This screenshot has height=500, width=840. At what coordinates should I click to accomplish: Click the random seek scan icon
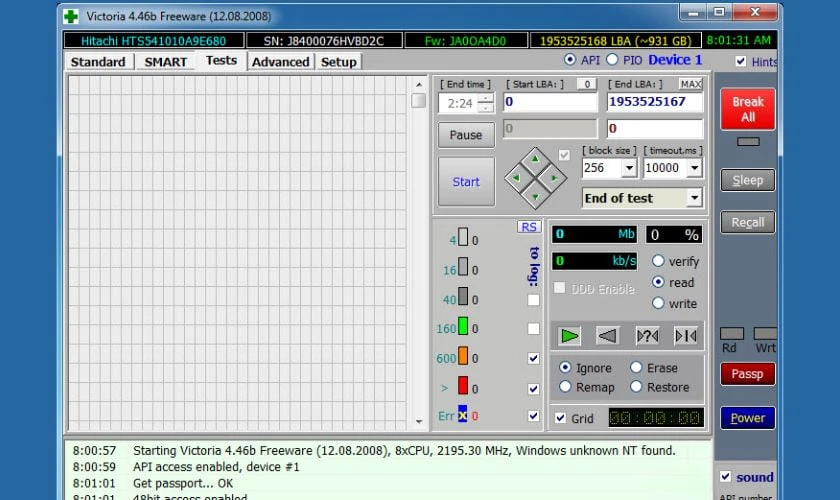point(647,336)
